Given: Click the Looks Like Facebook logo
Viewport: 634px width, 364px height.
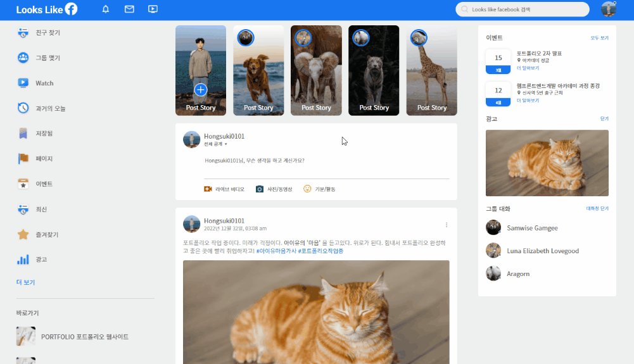Looking at the screenshot, I should point(46,9).
